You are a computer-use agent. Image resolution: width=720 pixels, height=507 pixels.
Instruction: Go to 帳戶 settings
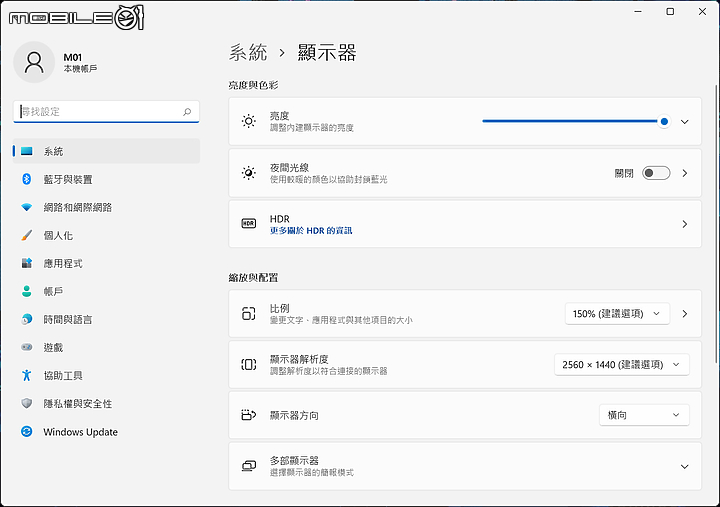pos(106,291)
